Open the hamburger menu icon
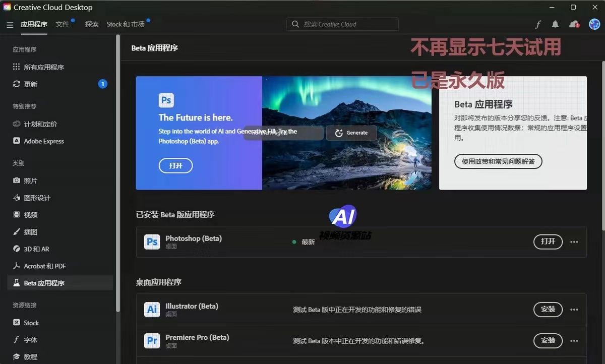Screen dimensions: 605x364 tap(10, 24)
